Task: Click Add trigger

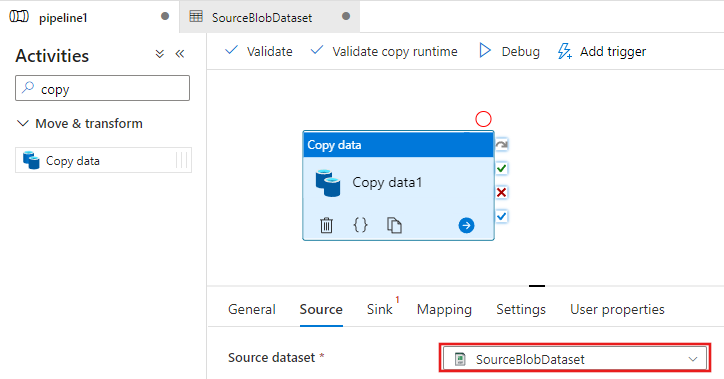Action: 602,51
